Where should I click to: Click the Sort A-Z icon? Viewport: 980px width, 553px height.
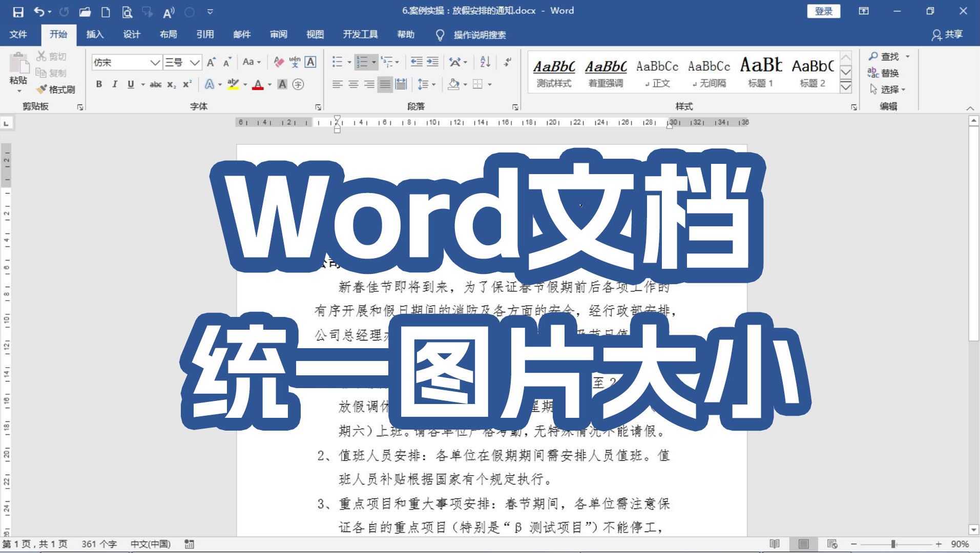485,62
